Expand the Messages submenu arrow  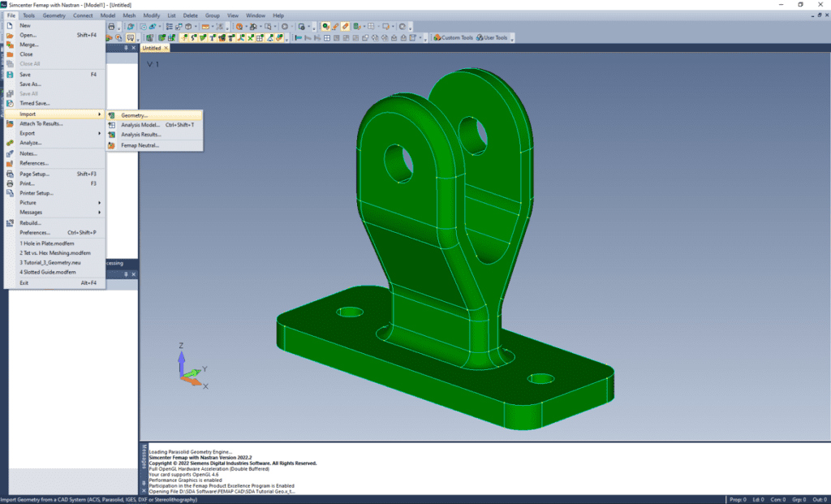pyautogui.click(x=99, y=212)
